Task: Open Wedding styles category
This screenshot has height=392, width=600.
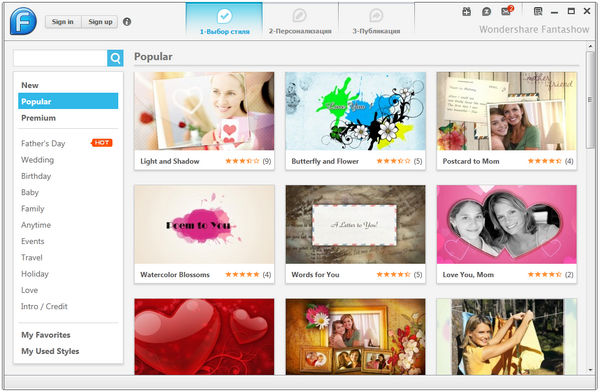Action: tap(38, 160)
